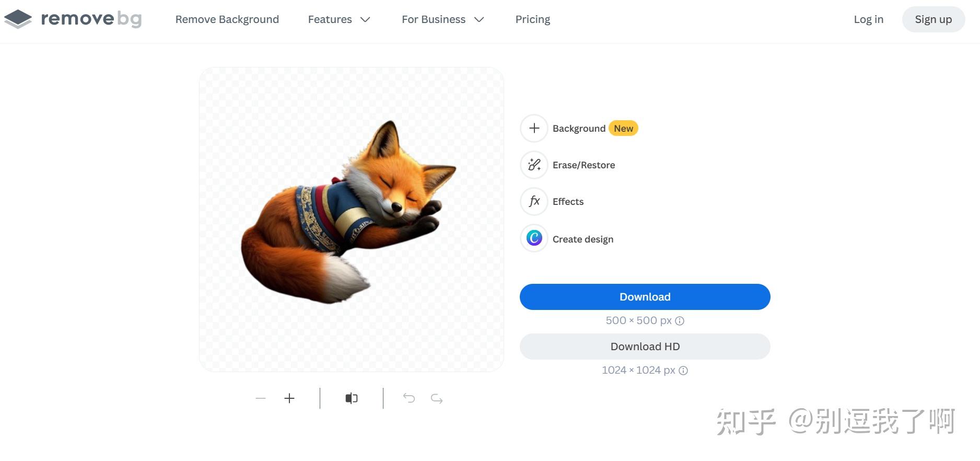Click the Canva Create design icon

point(534,238)
